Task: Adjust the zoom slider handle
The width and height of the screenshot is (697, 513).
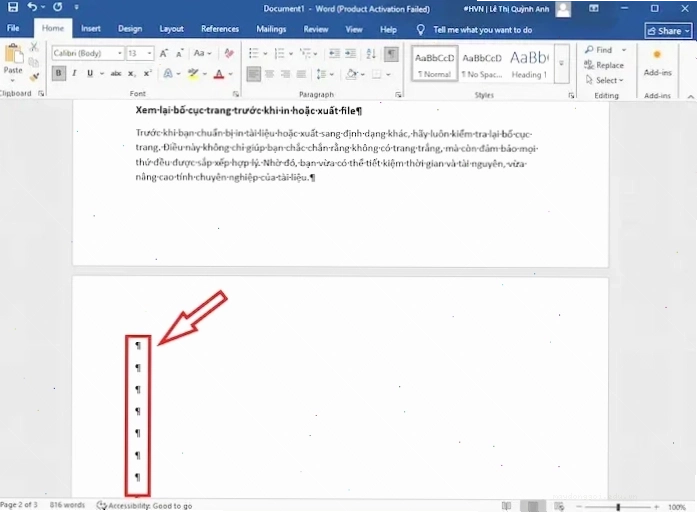Action: [618, 507]
